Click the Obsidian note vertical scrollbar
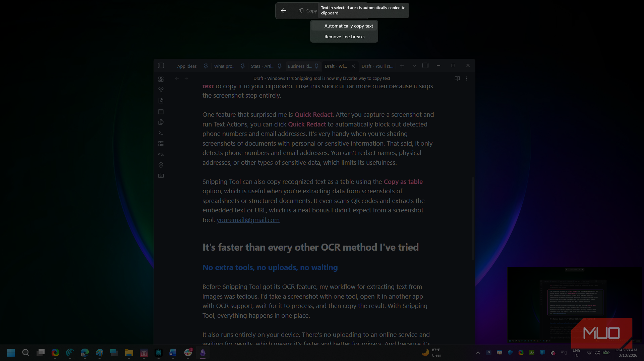 click(473, 218)
